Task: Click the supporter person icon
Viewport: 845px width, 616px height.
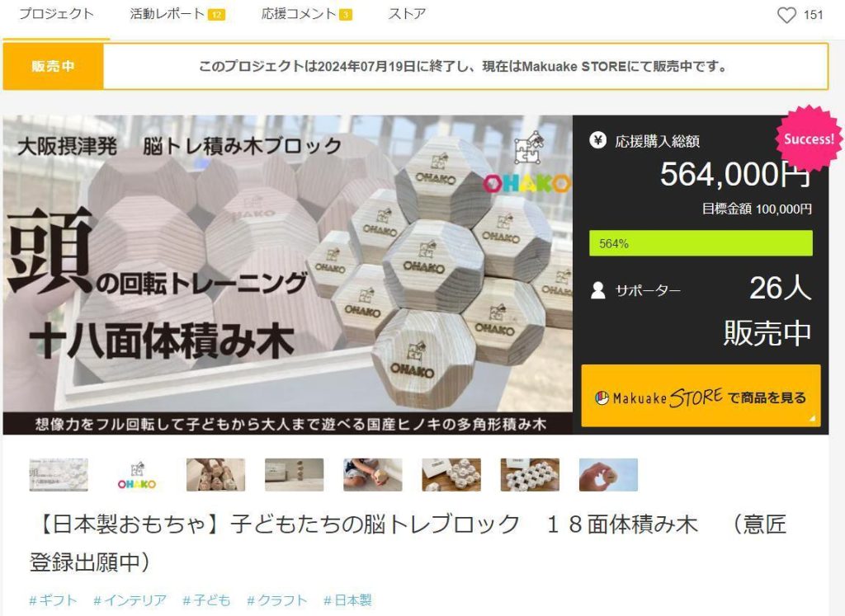Action: (x=597, y=291)
